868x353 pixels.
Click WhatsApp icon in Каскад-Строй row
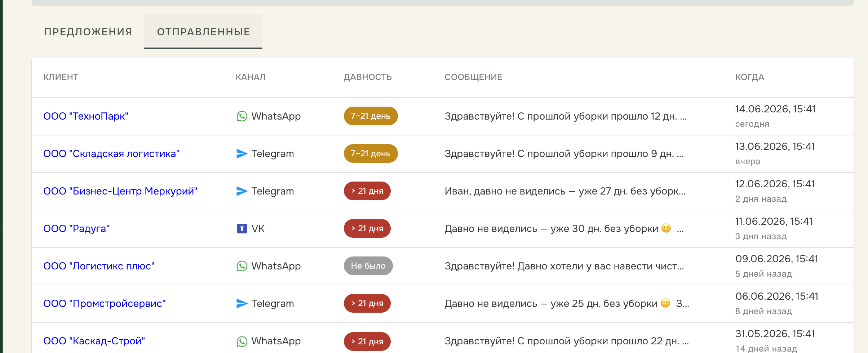coord(242,341)
